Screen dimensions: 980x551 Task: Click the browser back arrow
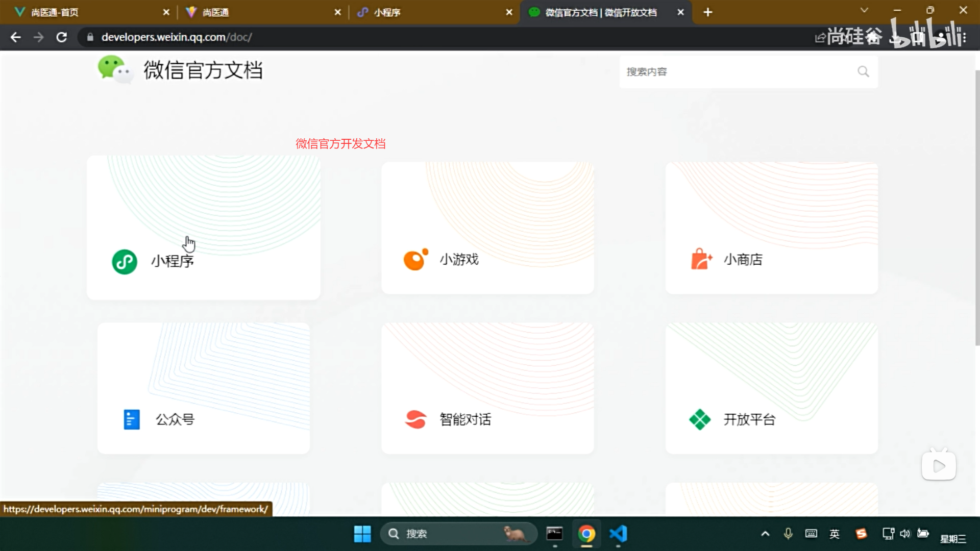15,37
